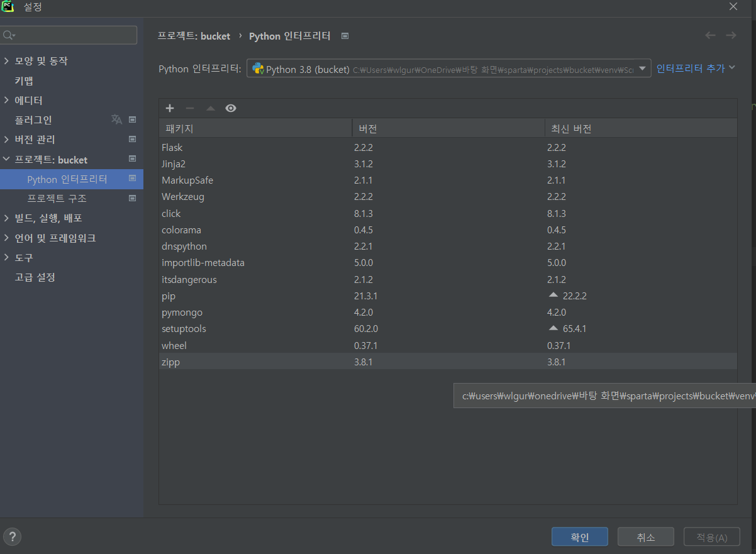Sort by the 최신 버전 column header

pos(640,128)
